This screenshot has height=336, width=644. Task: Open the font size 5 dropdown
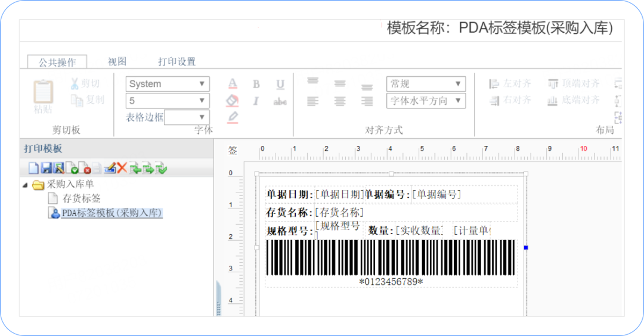pos(168,101)
